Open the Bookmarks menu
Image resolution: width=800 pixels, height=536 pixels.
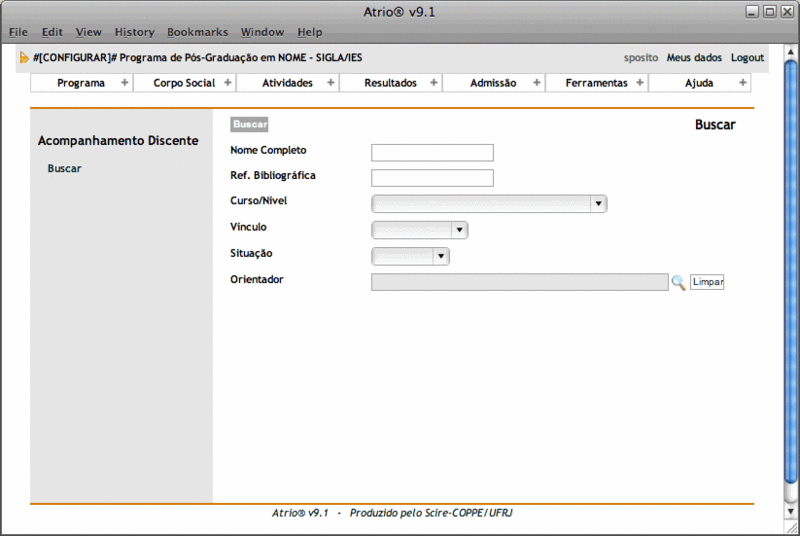197,32
